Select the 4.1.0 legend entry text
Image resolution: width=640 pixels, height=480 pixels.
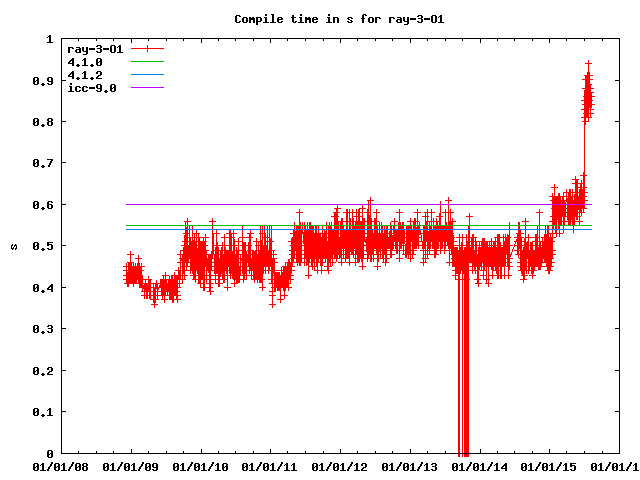click(x=84, y=62)
